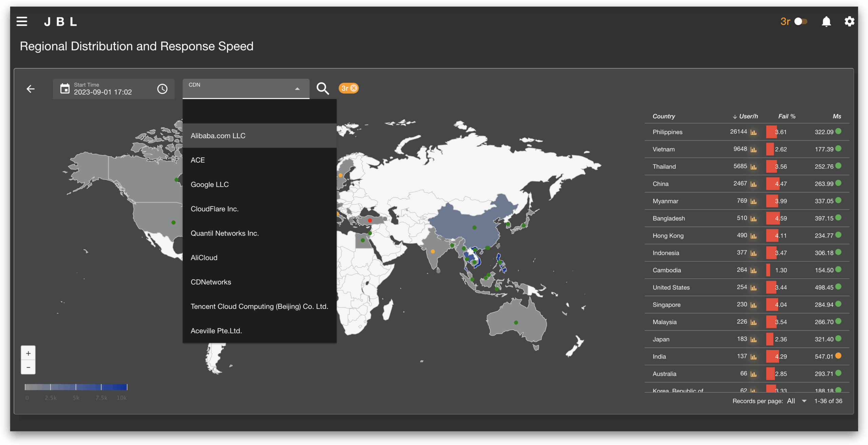Zoom in on the map
Image resolution: width=868 pixels, height=445 pixels.
click(28, 353)
